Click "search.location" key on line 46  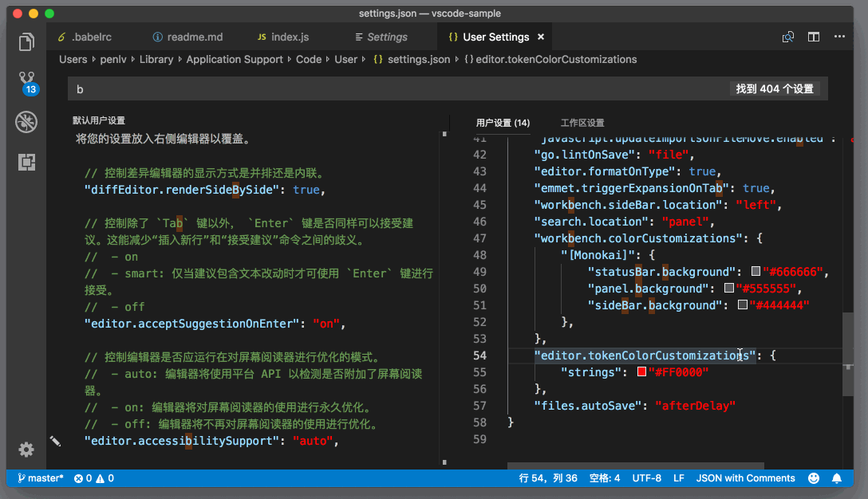point(591,222)
